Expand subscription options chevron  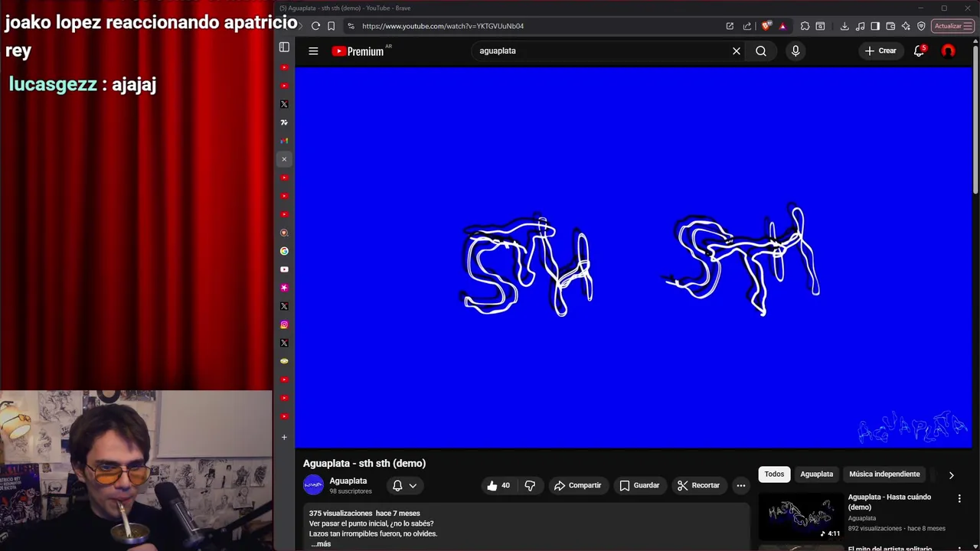pos(413,485)
